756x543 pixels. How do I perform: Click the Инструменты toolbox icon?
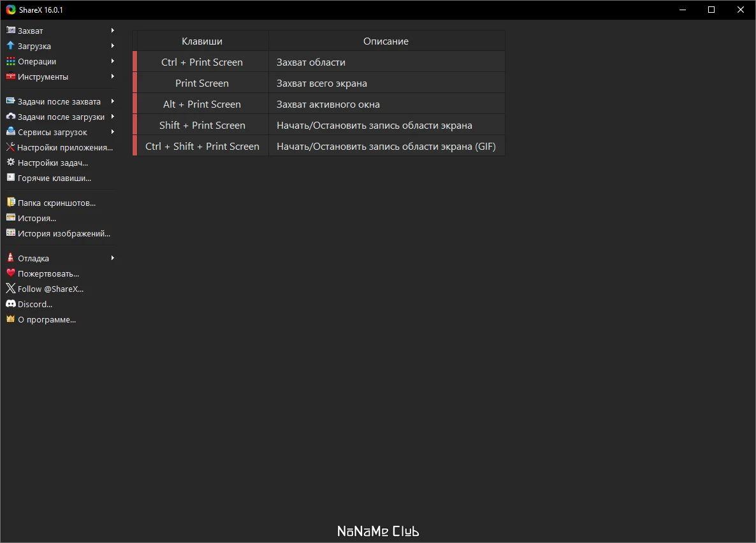tap(11, 76)
